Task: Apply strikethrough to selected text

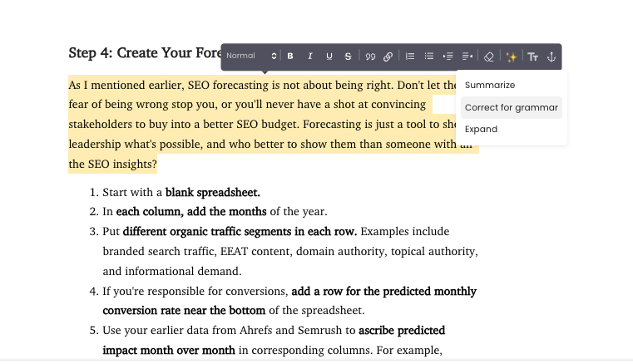Action: [348, 56]
